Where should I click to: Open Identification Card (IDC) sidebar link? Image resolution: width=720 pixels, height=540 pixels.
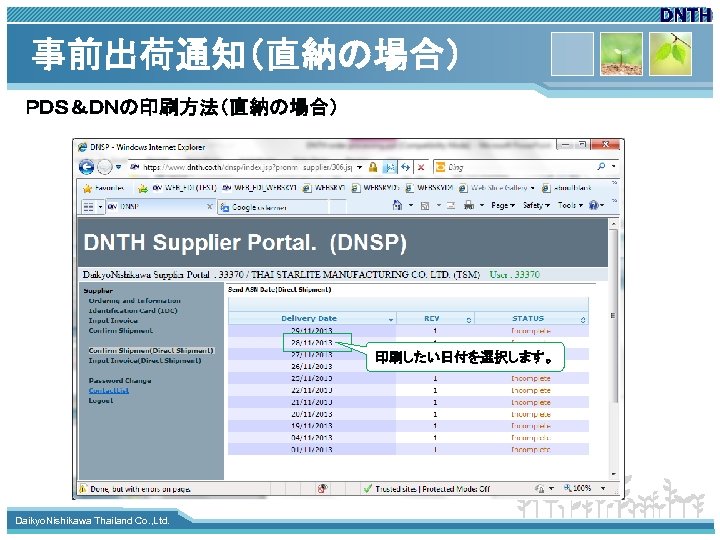point(133,311)
